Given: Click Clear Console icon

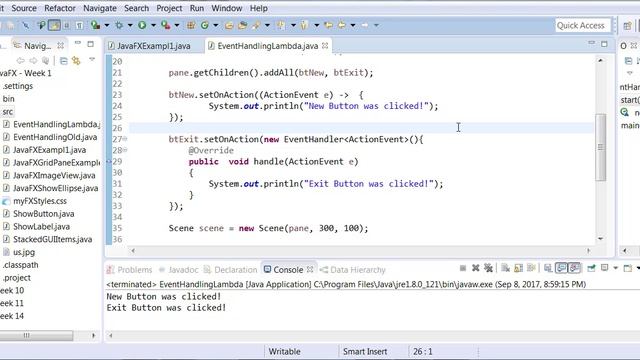Looking at the screenshot, I should pyautogui.click(x=505, y=268).
